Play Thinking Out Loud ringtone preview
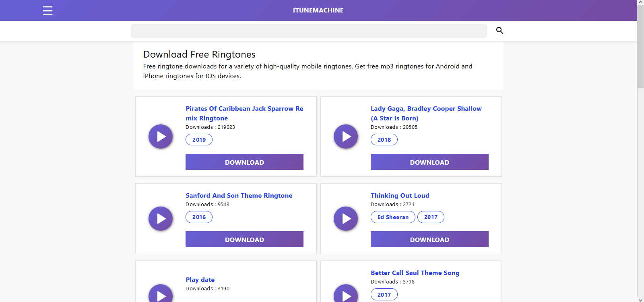Image resolution: width=644 pixels, height=302 pixels. tap(346, 219)
